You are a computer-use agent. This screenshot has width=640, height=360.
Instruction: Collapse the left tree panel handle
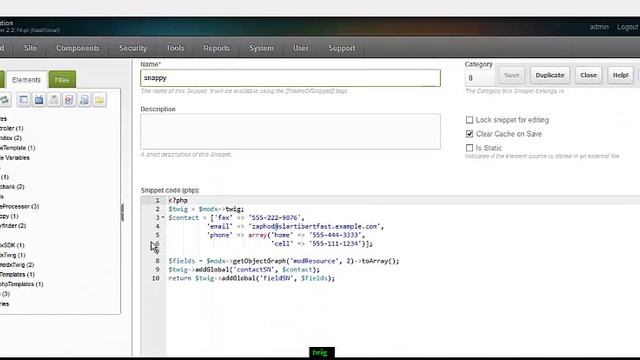click(122, 212)
